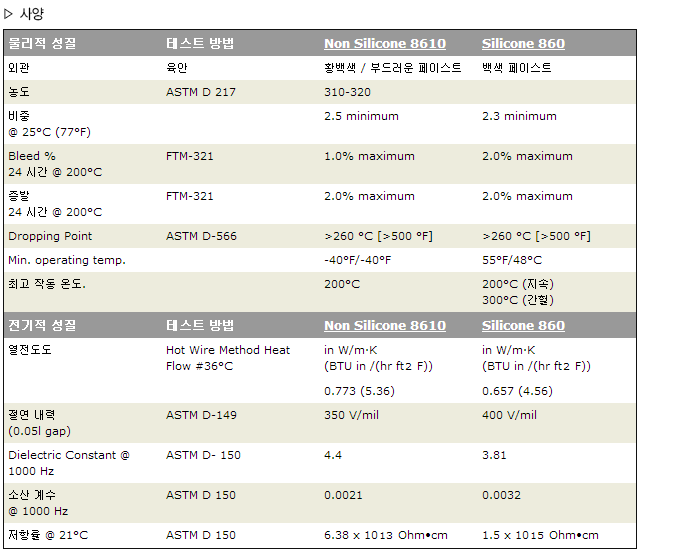700x557 pixels.
Task: Select ASTM D-149 test method cell
Action: coord(201,416)
